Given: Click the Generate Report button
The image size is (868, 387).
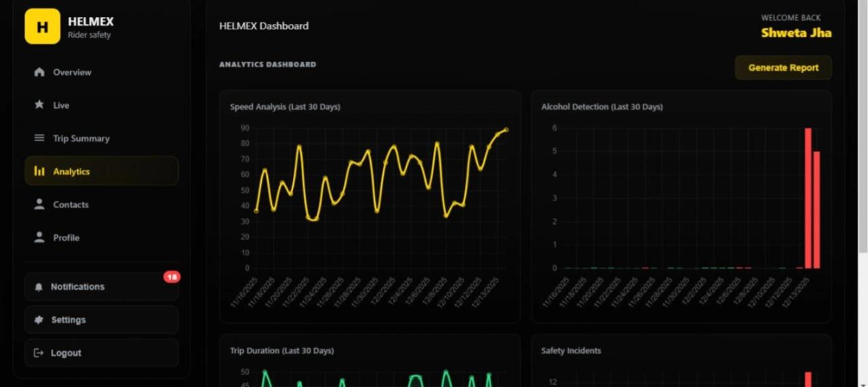Looking at the screenshot, I should pos(783,68).
